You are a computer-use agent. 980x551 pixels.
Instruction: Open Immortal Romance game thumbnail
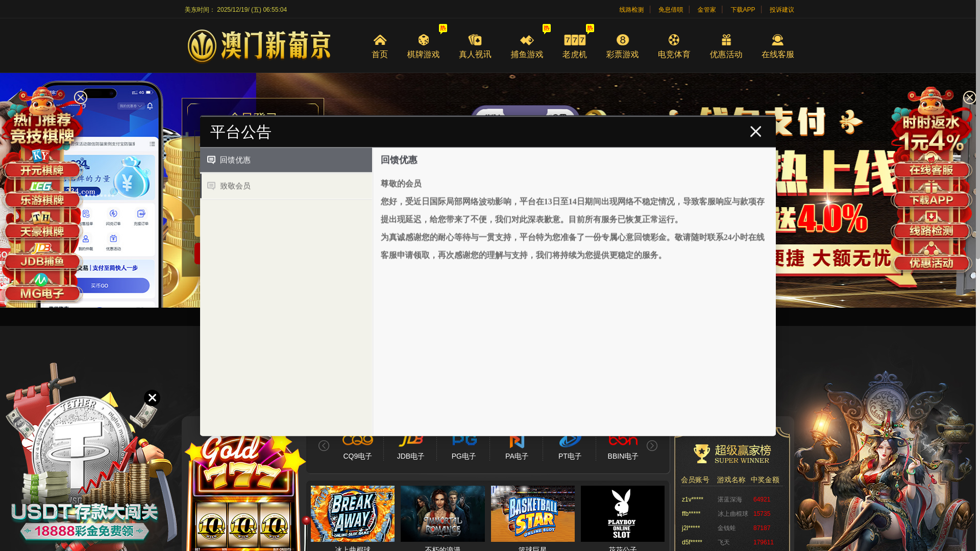[x=443, y=514]
